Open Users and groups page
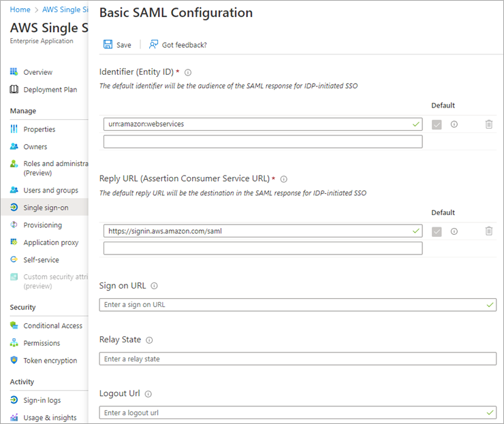Viewport: 504px width, 424px height. pos(50,191)
